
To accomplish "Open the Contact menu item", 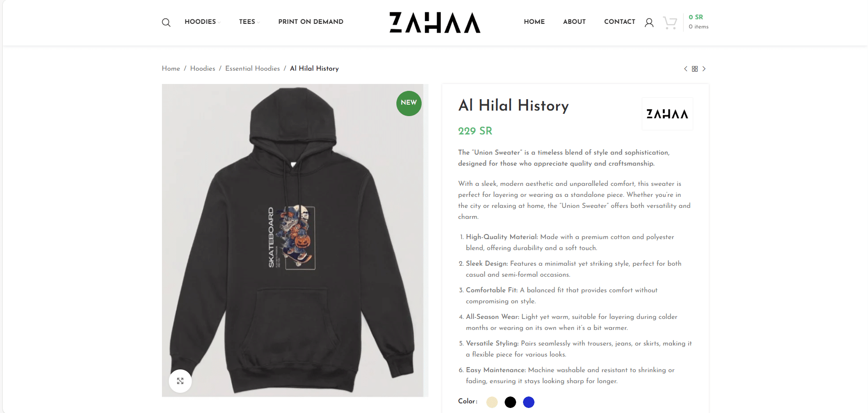I will pos(619,22).
